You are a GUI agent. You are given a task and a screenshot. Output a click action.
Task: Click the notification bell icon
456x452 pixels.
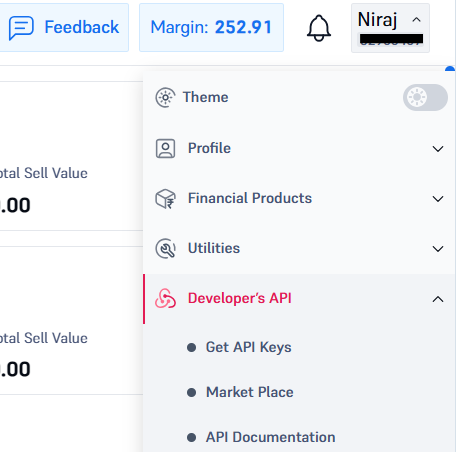click(319, 28)
